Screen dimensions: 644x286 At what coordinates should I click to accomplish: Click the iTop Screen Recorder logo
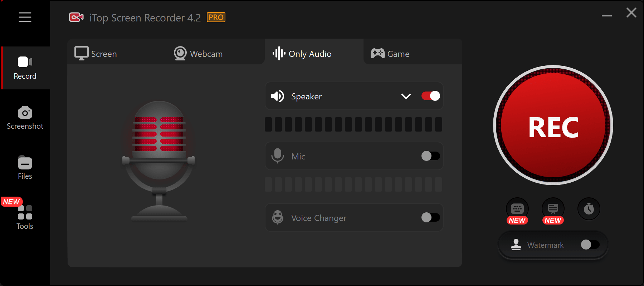coord(76,18)
